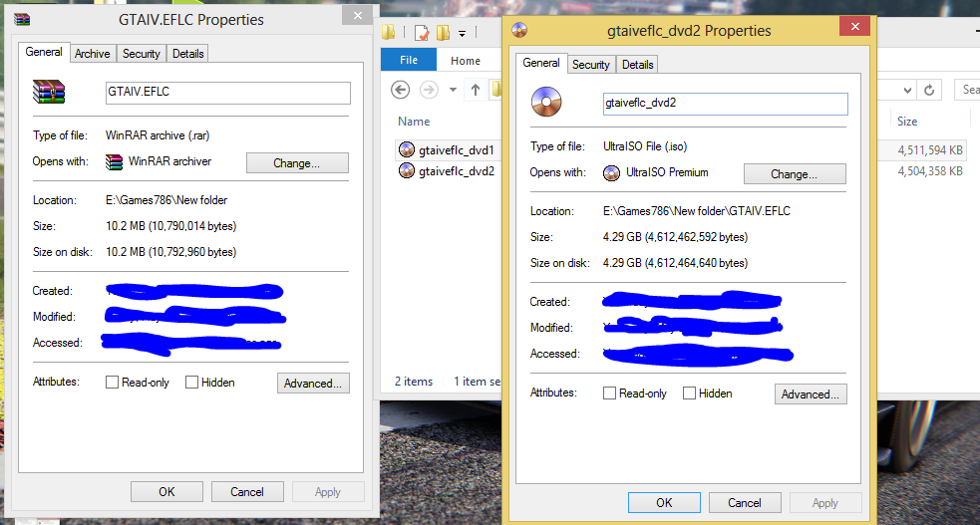
Task: Toggle Hidden in GTAIV.EFLC Properties
Action: coord(191,383)
